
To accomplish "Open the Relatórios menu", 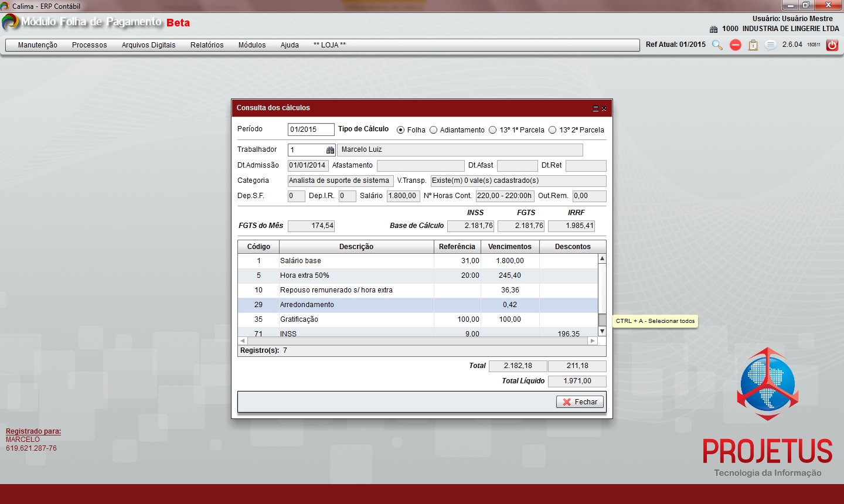I will (x=207, y=45).
